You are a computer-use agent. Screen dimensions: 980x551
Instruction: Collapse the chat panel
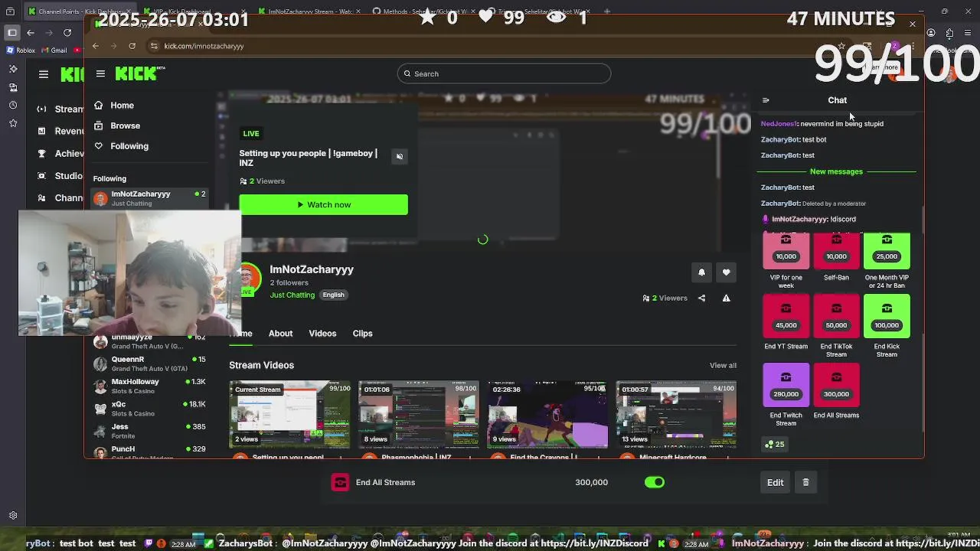tap(766, 100)
